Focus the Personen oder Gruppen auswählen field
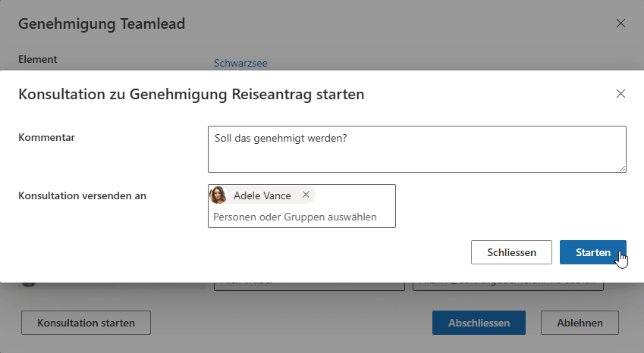This screenshot has height=353, width=644. pos(300,217)
